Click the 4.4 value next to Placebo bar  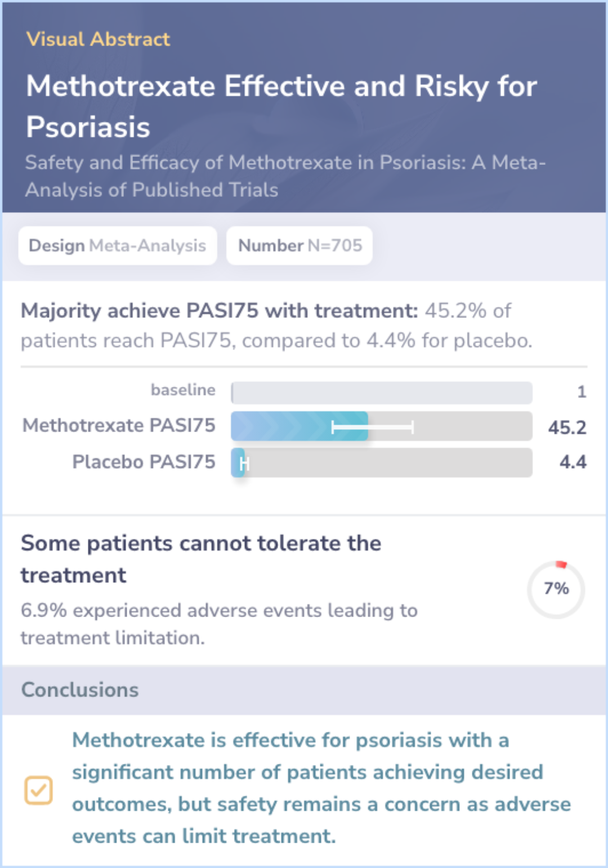coord(573,462)
